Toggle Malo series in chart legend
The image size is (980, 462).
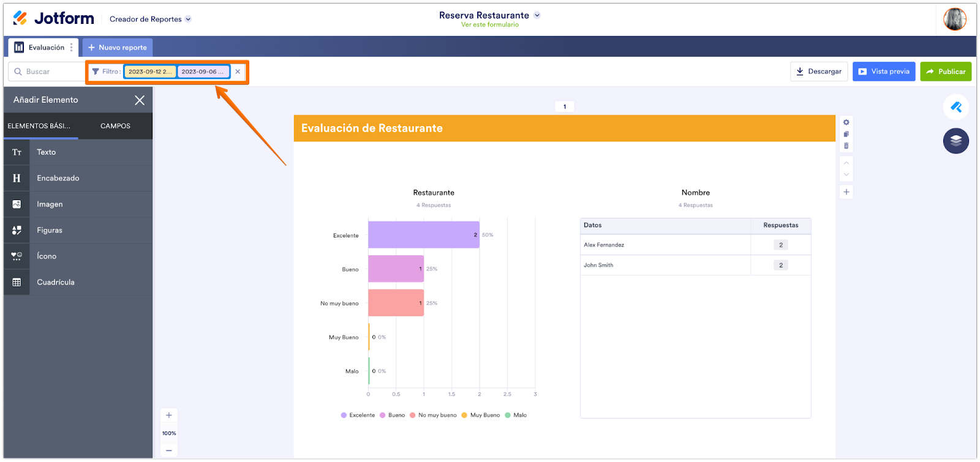516,415
